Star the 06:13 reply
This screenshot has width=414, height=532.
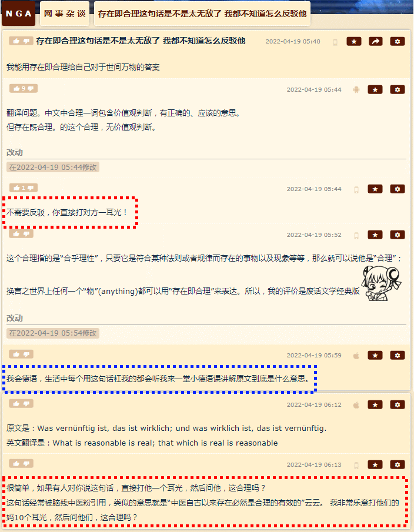tap(375, 465)
